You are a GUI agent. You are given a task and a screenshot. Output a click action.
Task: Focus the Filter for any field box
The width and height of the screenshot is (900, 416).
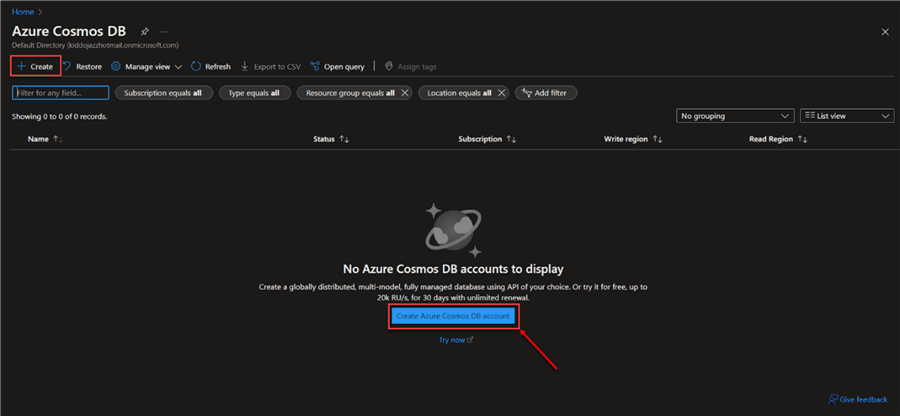pyautogui.click(x=60, y=93)
